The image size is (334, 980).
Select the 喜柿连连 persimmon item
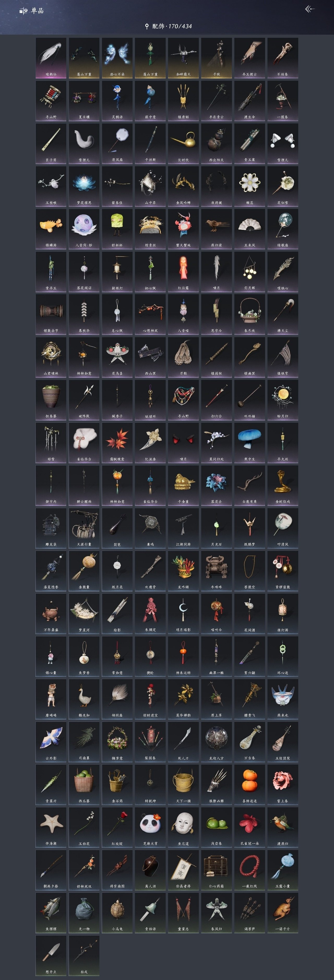[x=249, y=785]
